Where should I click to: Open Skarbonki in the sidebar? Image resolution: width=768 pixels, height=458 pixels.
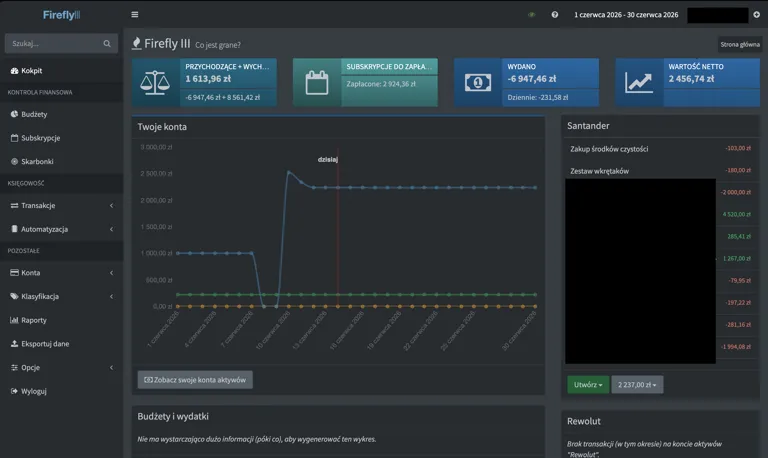point(61,161)
